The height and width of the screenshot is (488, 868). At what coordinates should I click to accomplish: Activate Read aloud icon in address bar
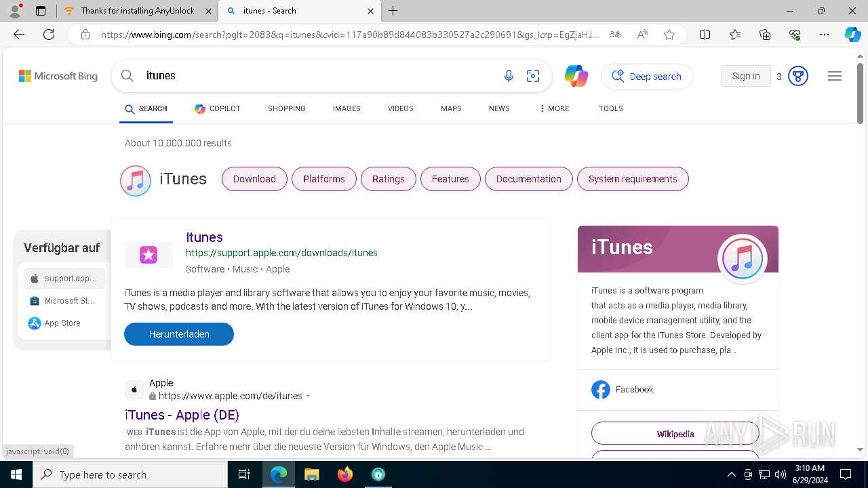642,35
